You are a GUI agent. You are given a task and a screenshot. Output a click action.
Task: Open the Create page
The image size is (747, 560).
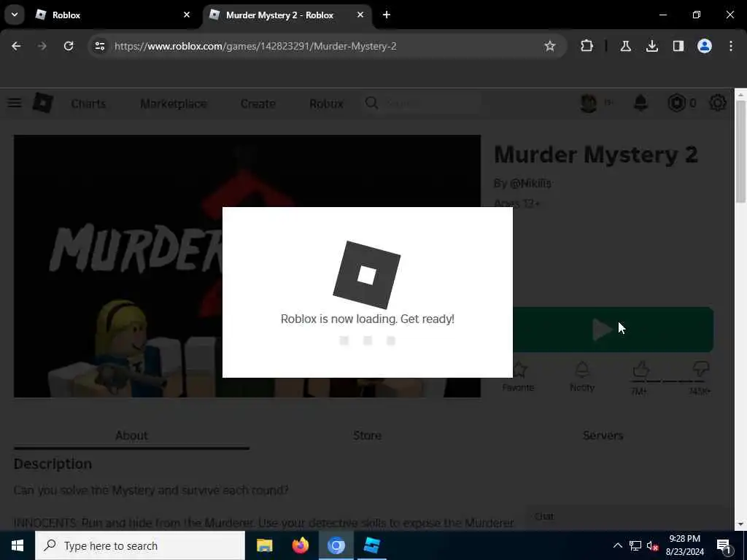tap(258, 104)
